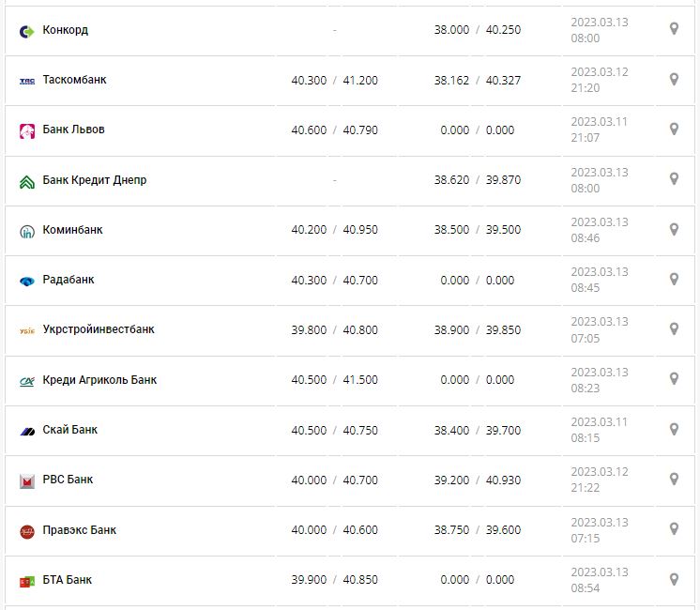Image resolution: width=700 pixels, height=610 pixels.
Task: Select the Таскомбанк name link
Action: coord(75,80)
